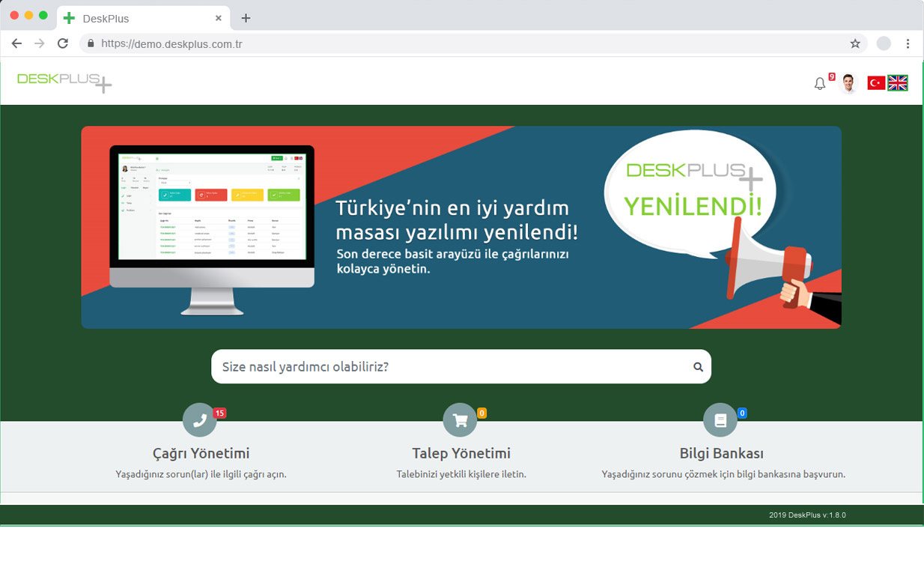Click the badge showing 15 open calls
This screenshot has width=924, height=579.
coord(219,413)
